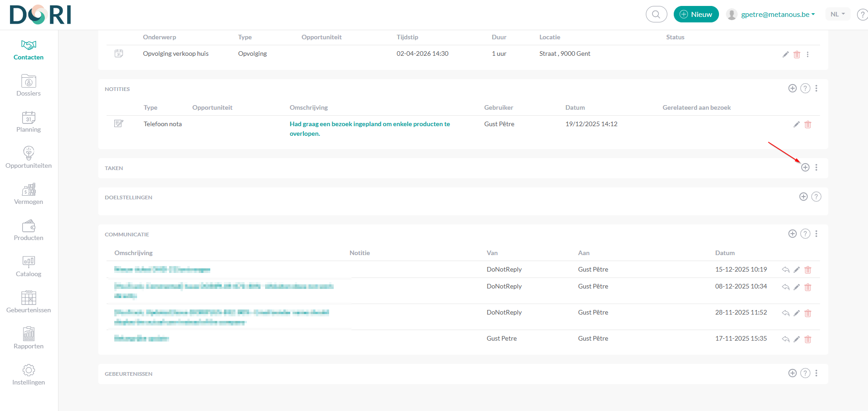Open help for the Doelstellingen section
The image size is (868, 411).
[816, 197]
